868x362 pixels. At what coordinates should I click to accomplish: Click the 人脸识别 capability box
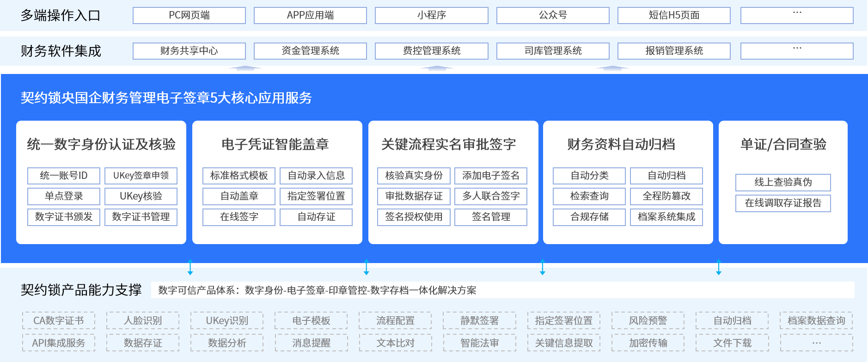click(x=143, y=320)
